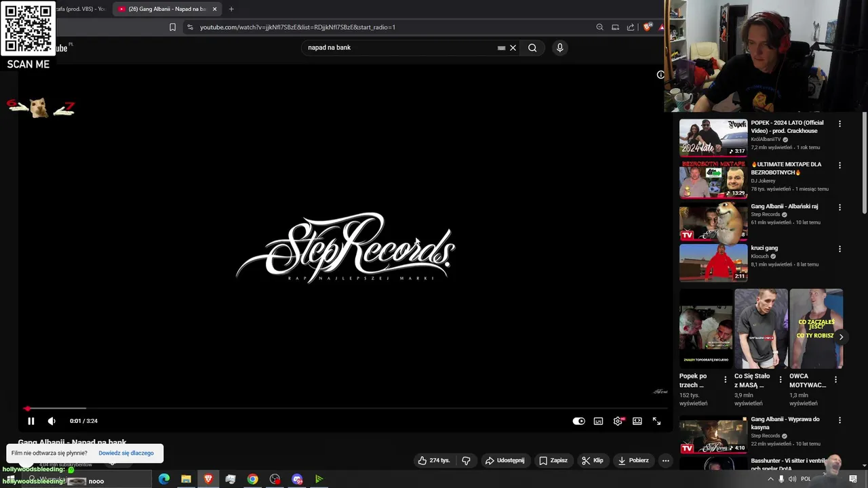The image size is (868, 488).
Task: Open options menu for POPEK - 2024 LATO
Action: pos(840,124)
